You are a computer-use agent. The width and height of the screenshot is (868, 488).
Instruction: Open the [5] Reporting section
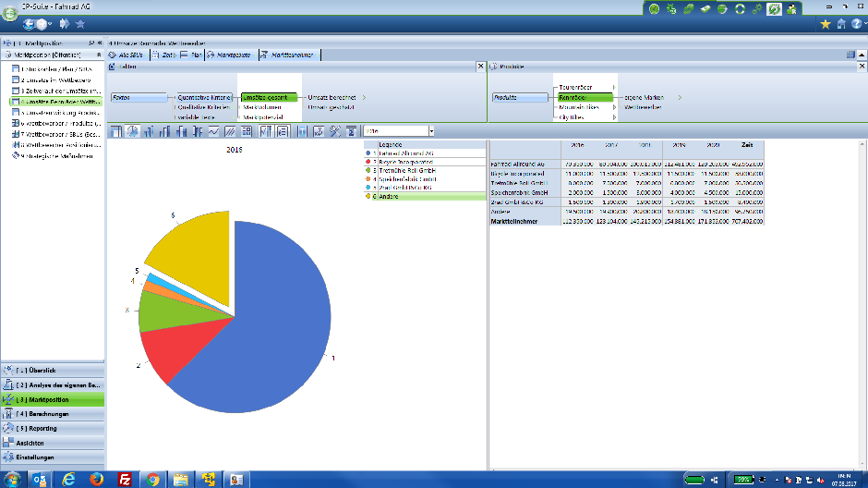pyautogui.click(x=53, y=428)
